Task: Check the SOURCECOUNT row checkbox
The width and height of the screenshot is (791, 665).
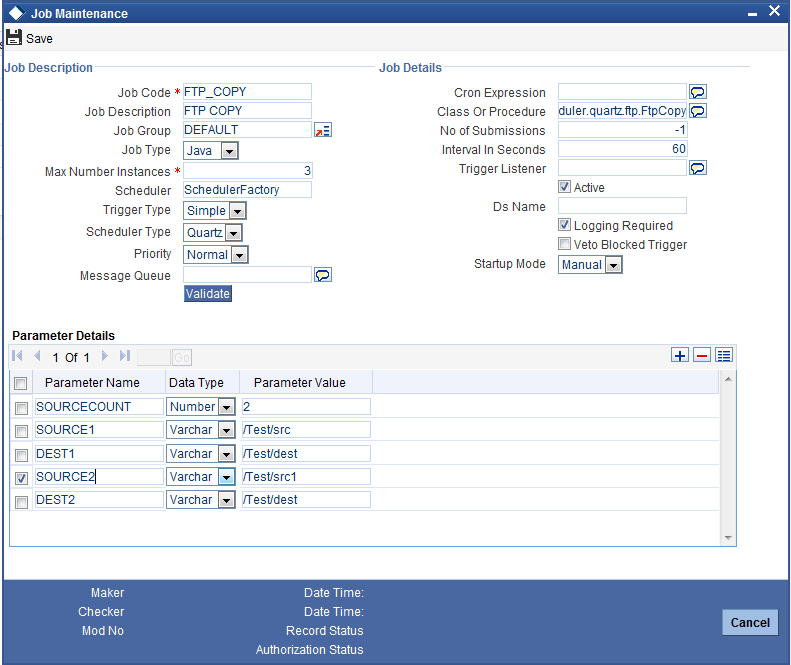Action: click(21, 408)
